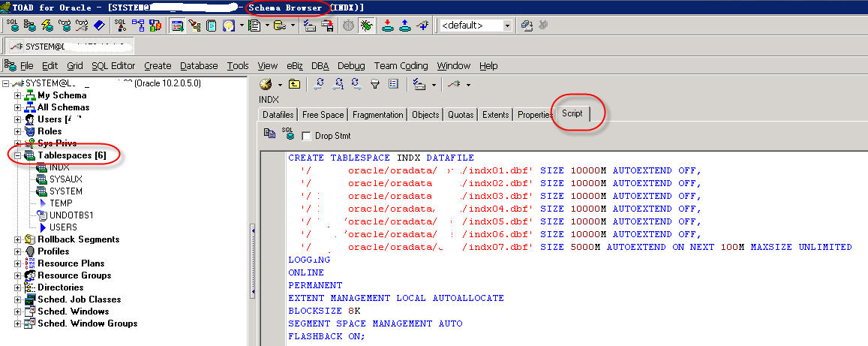Viewport: 868px width, 346px height.
Task: Click the bug debug icon in main toolbar
Action: point(366,26)
